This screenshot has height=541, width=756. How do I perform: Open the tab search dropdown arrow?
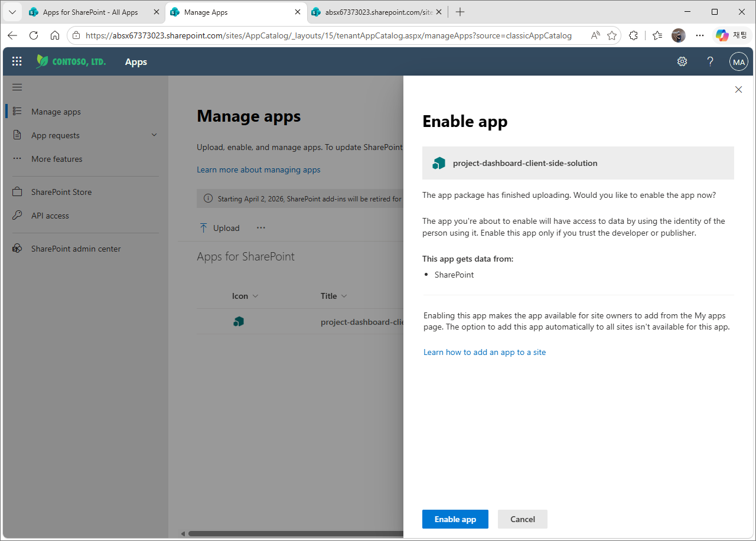[12, 12]
